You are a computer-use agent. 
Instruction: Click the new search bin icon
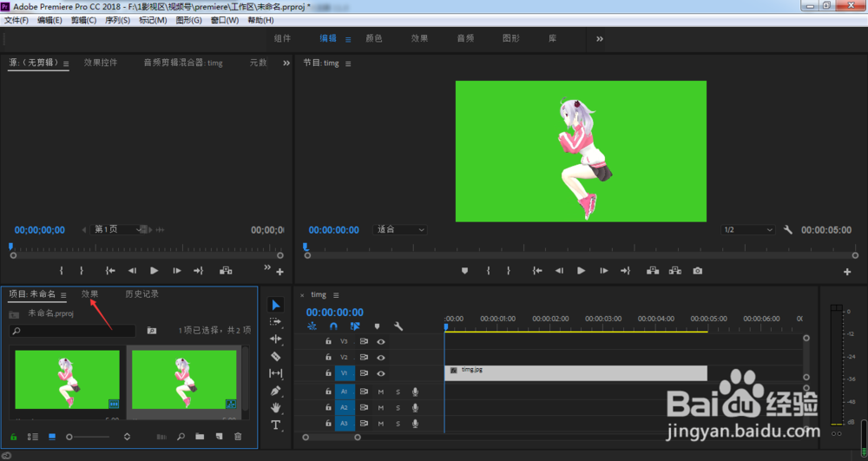click(152, 331)
